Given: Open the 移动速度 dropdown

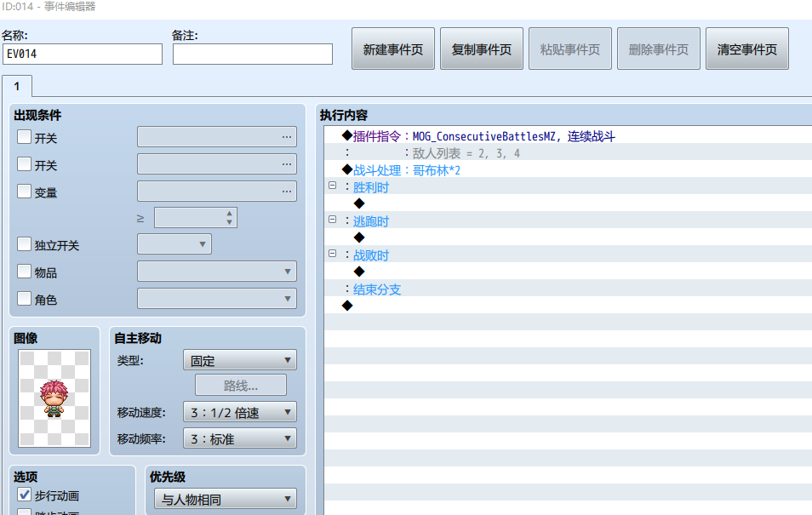Looking at the screenshot, I should pyautogui.click(x=240, y=412).
